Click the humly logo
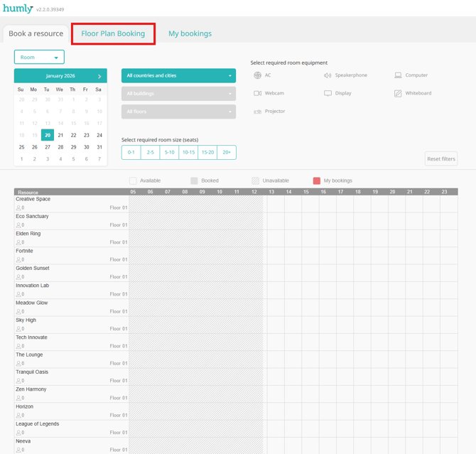 coord(18,9)
